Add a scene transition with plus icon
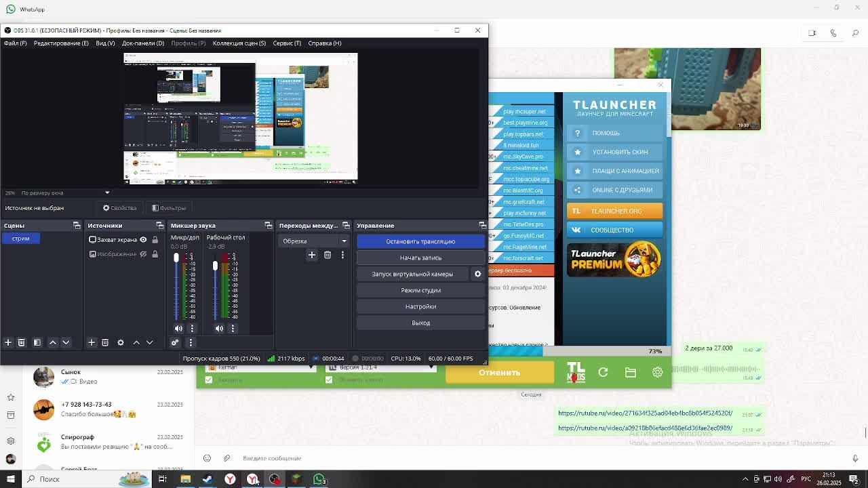The image size is (868, 488). [x=312, y=255]
